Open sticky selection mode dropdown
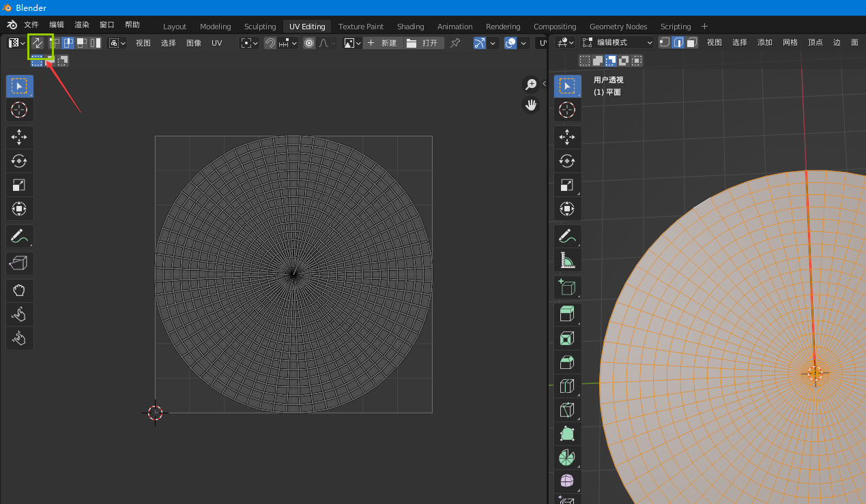The width and height of the screenshot is (866, 504). [117, 43]
